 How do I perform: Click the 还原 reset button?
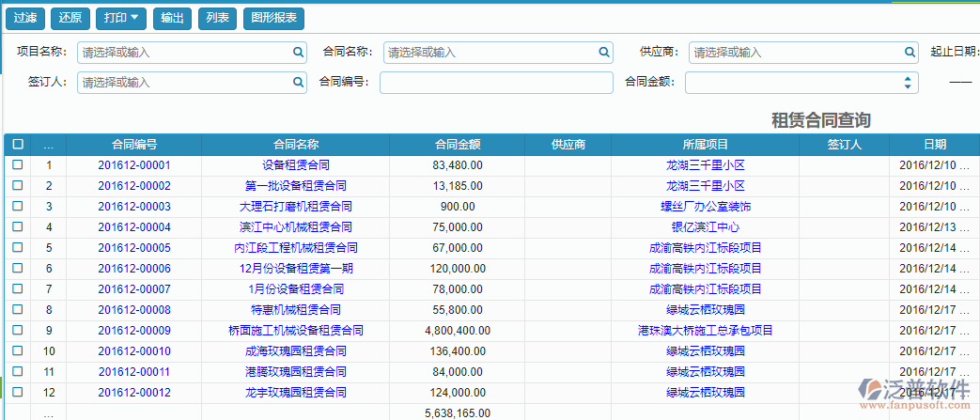point(70,19)
